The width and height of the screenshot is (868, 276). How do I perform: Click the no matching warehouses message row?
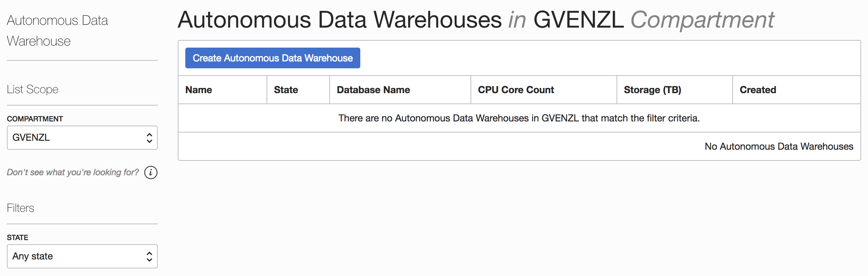[x=519, y=118]
